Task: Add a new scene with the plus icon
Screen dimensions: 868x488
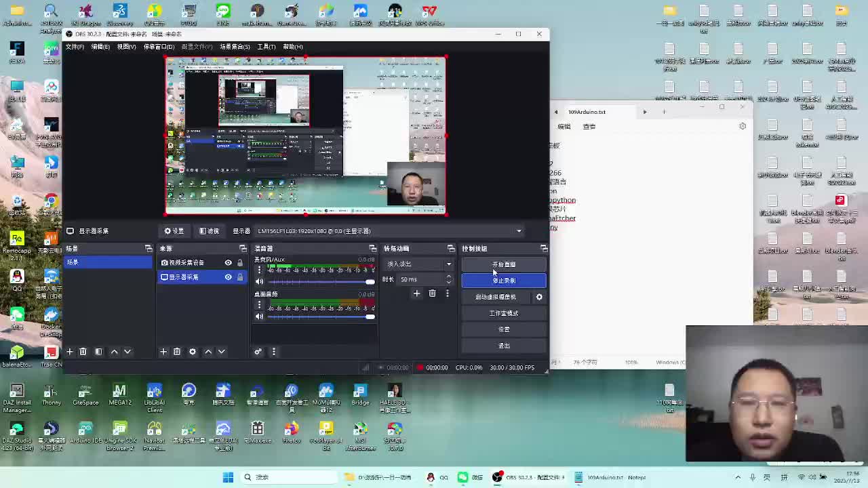Action: click(x=69, y=352)
